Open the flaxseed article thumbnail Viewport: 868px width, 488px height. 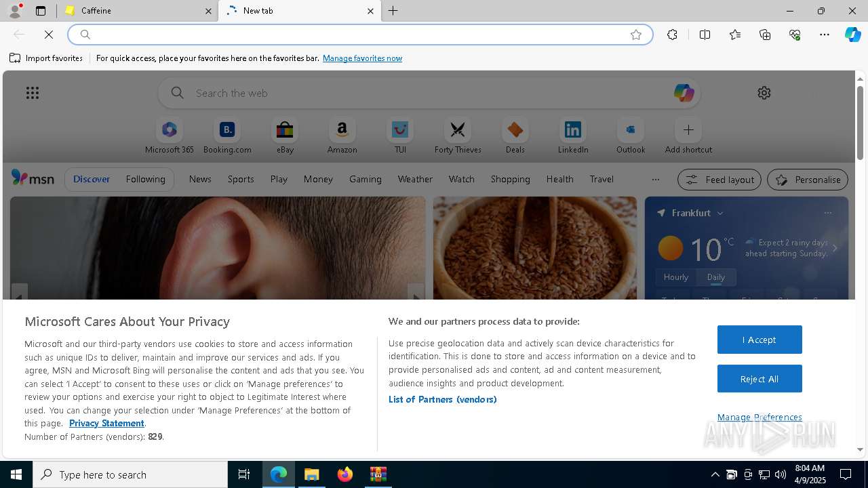click(535, 248)
